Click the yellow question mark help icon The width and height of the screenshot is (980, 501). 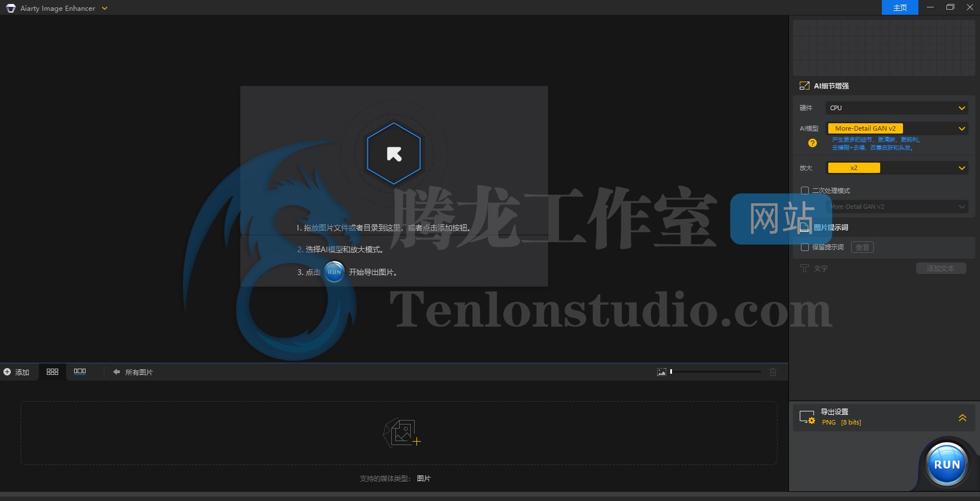(812, 143)
